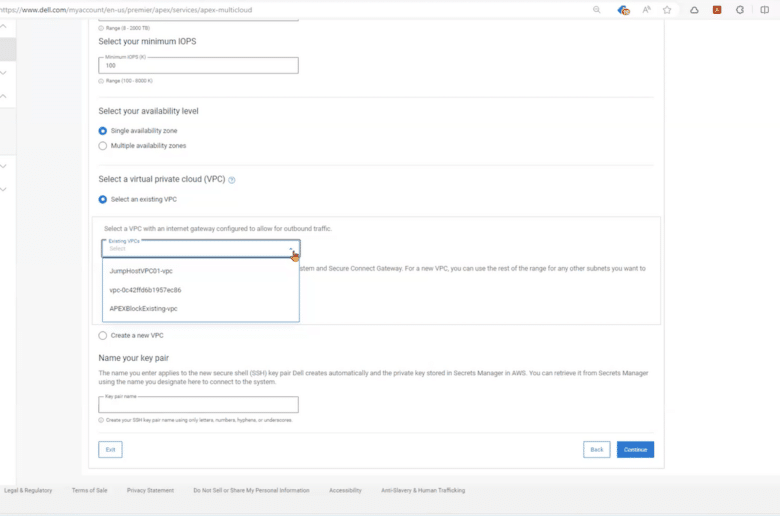Expand the second sidebar chevron

pyautogui.click(x=3, y=73)
